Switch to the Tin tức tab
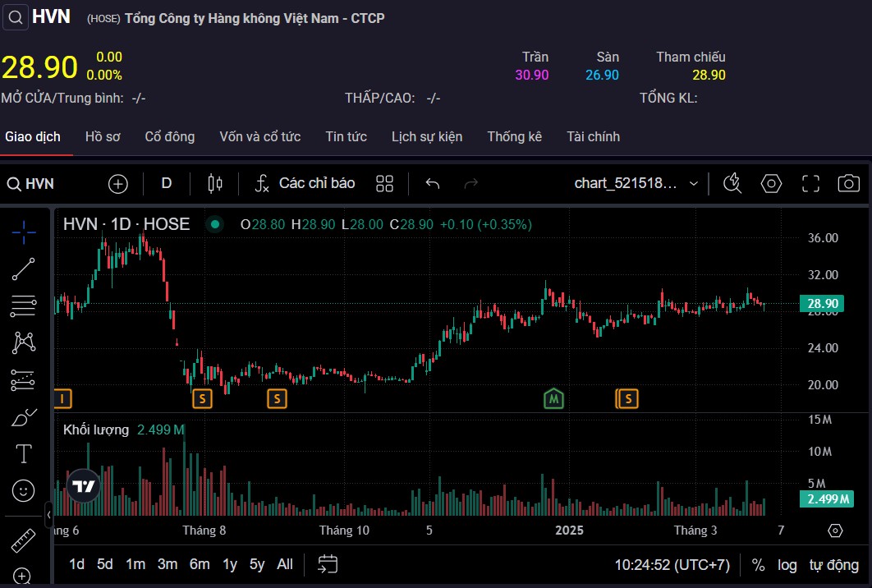The height and width of the screenshot is (588, 872). point(346,136)
